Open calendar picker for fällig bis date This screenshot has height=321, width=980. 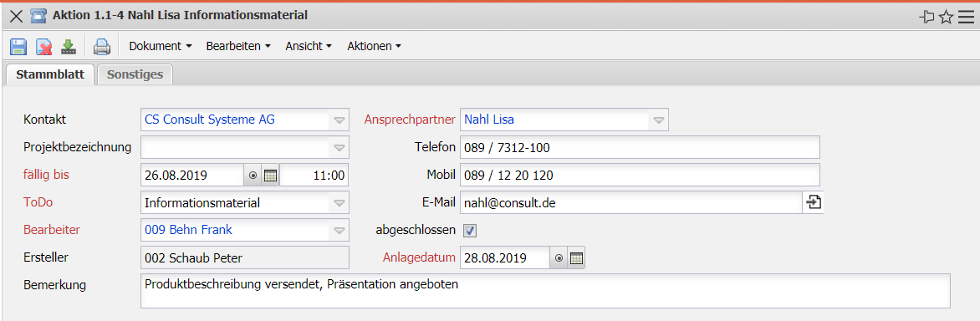click(x=271, y=176)
